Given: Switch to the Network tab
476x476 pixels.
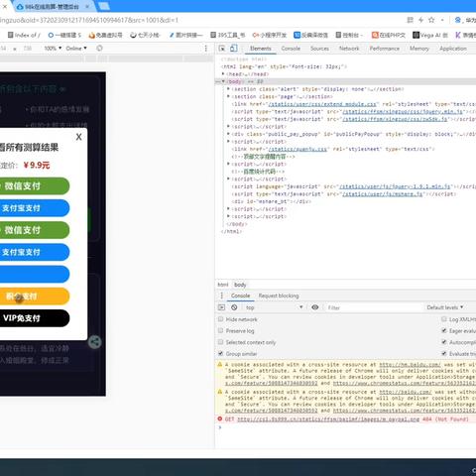Looking at the screenshot, I should [349, 49].
